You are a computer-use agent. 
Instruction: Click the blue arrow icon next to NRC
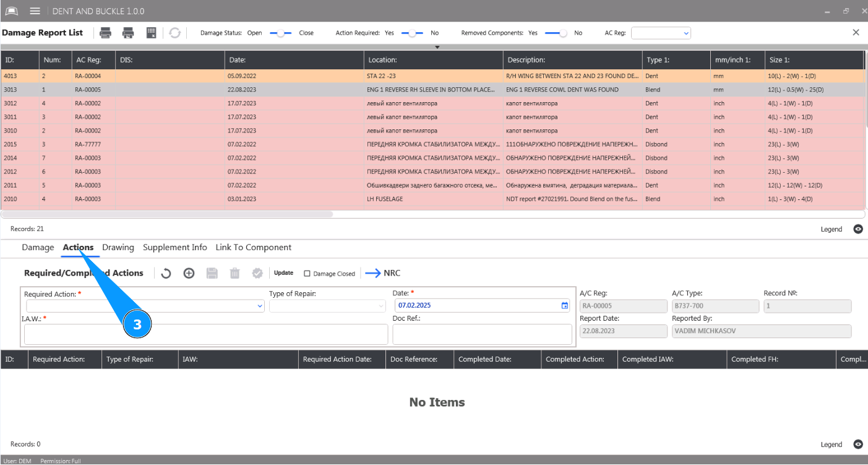tap(373, 273)
